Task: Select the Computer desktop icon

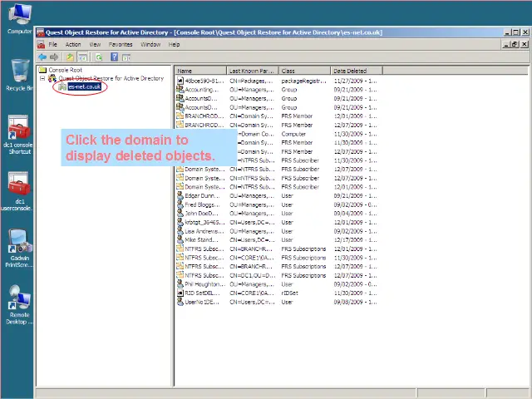Action: tap(20, 18)
